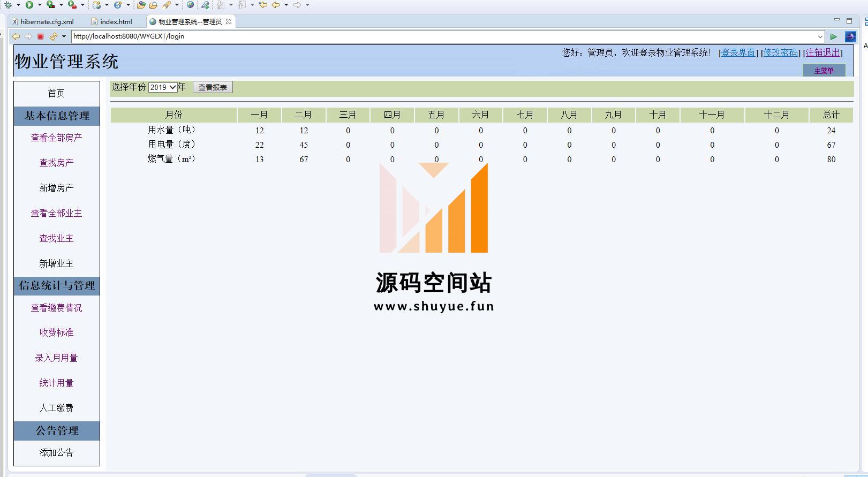This screenshot has height=477, width=868.
Task: Expand the Debug dropdown arrow
Action: point(18,5)
